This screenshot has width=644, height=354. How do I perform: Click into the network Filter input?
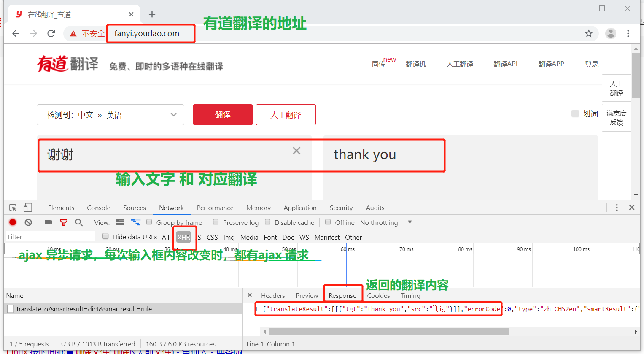click(51, 237)
